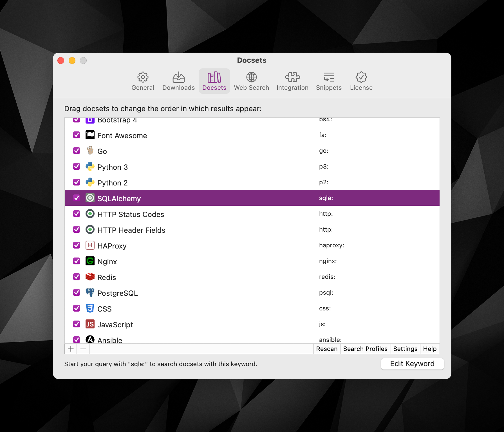Open the Help button in list toolbar
504x432 pixels.
pyautogui.click(x=430, y=349)
